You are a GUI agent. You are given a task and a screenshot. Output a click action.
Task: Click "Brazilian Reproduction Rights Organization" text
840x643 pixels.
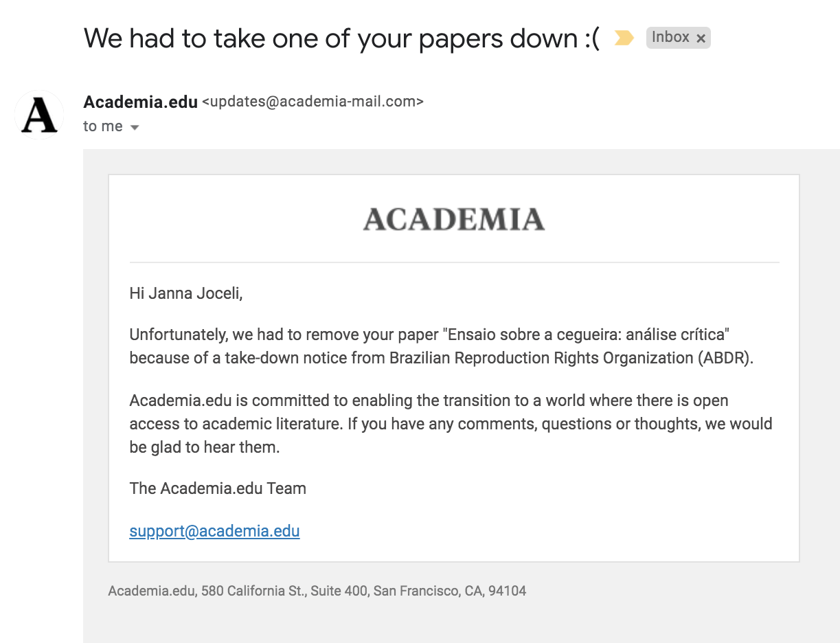541,358
